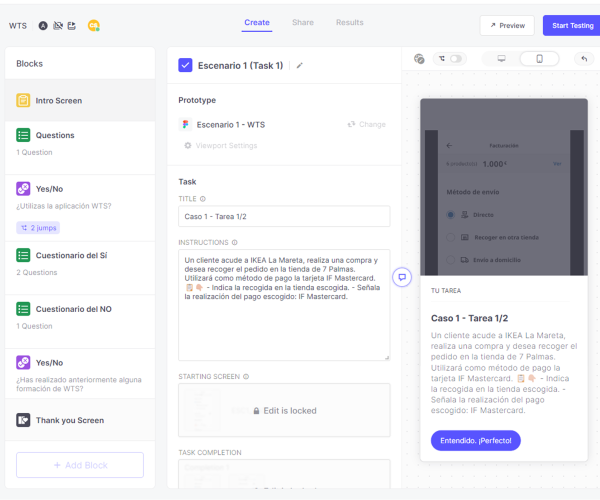The width and height of the screenshot is (600, 500).
Task: Click the Title field info icon
Action: [x=203, y=199]
